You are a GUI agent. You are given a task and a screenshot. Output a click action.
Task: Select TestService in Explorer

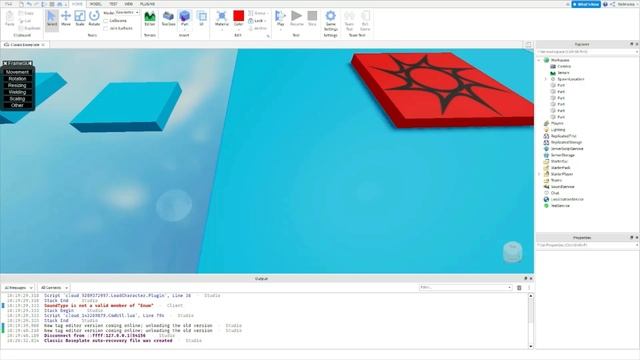click(x=560, y=206)
